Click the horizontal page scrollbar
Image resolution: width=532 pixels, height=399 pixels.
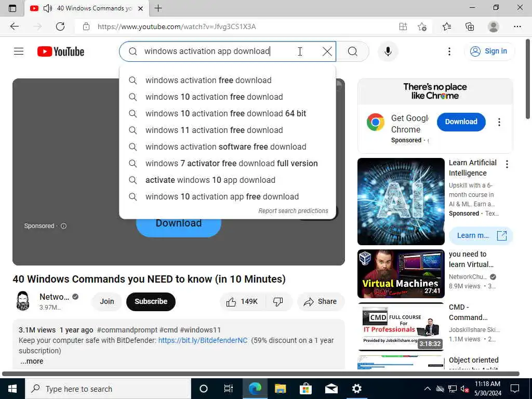tap(261, 374)
